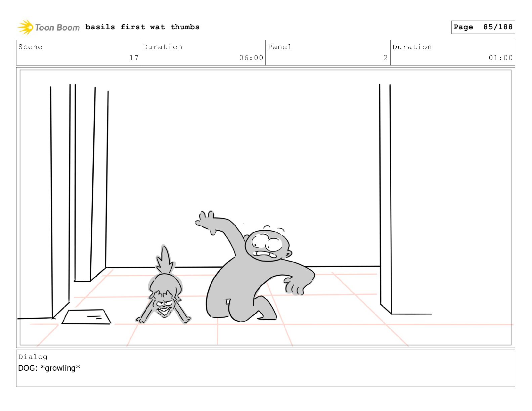Viewport: 532px width, 411px height.
Task: Click the panel number "2"
Action: coord(386,58)
